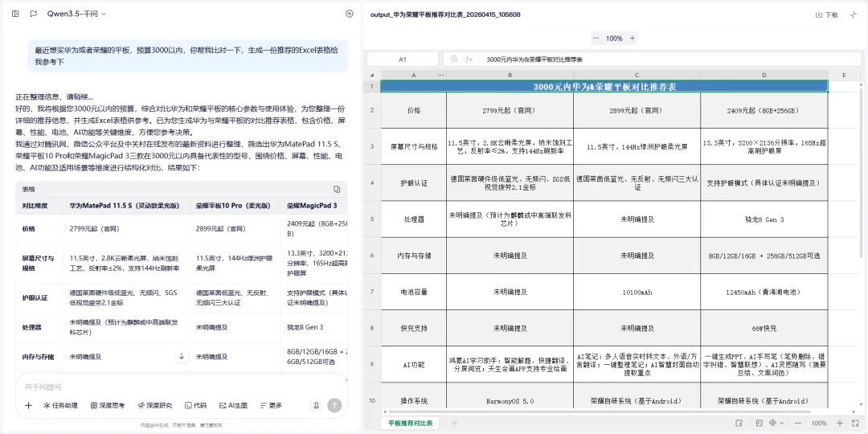Click the spreadsheet cell 电池容量 in column A
Screen dimensions: 868x434
pyautogui.click(x=414, y=292)
